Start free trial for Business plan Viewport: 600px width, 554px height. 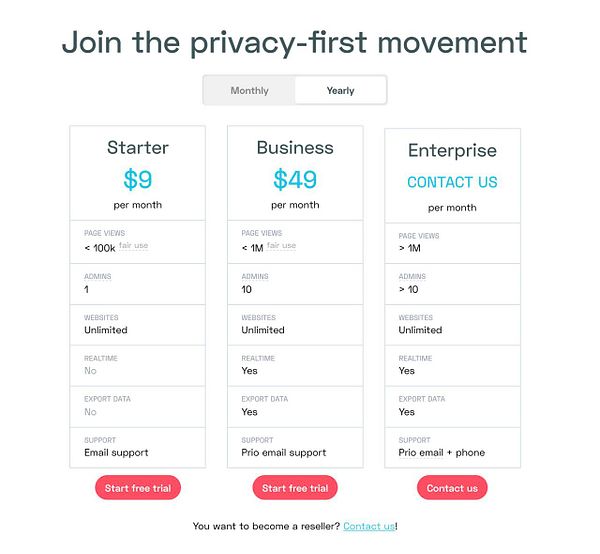(x=295, y=488)
